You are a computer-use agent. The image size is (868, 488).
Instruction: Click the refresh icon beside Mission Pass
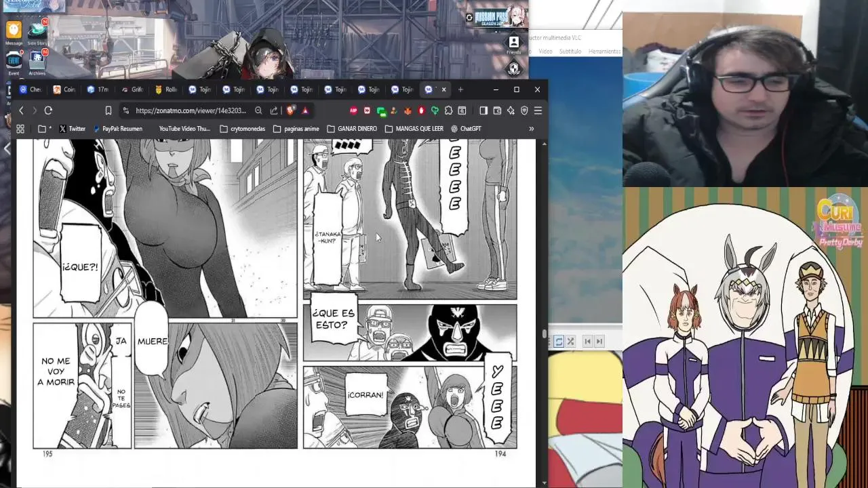[469, 18]
